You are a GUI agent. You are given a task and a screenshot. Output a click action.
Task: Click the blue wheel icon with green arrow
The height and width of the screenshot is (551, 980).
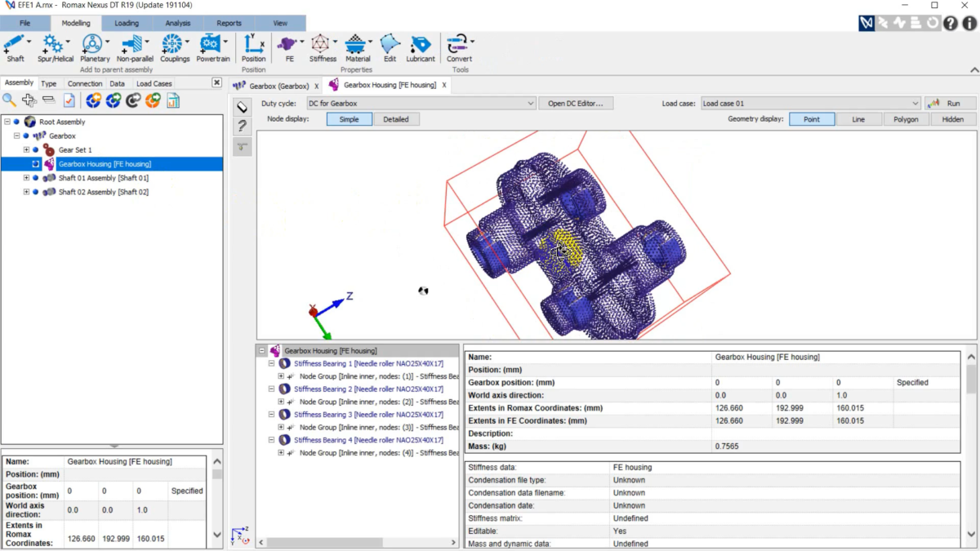point(114,100)
